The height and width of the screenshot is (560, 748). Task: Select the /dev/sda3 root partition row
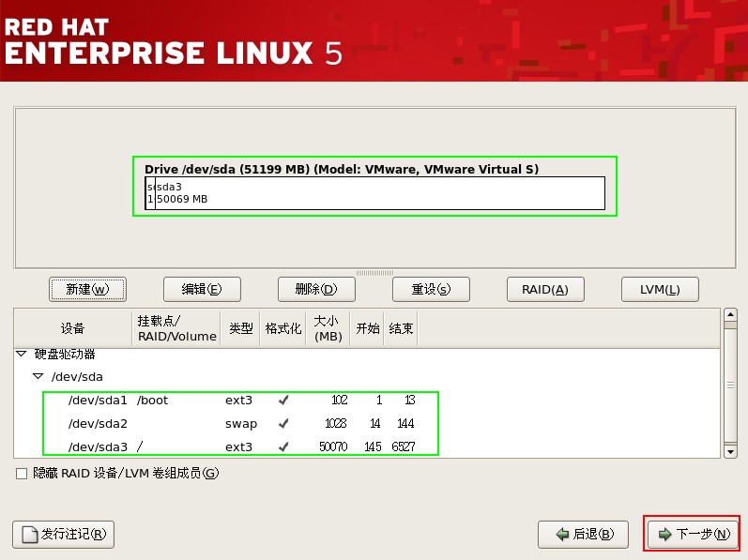[367, 446]
